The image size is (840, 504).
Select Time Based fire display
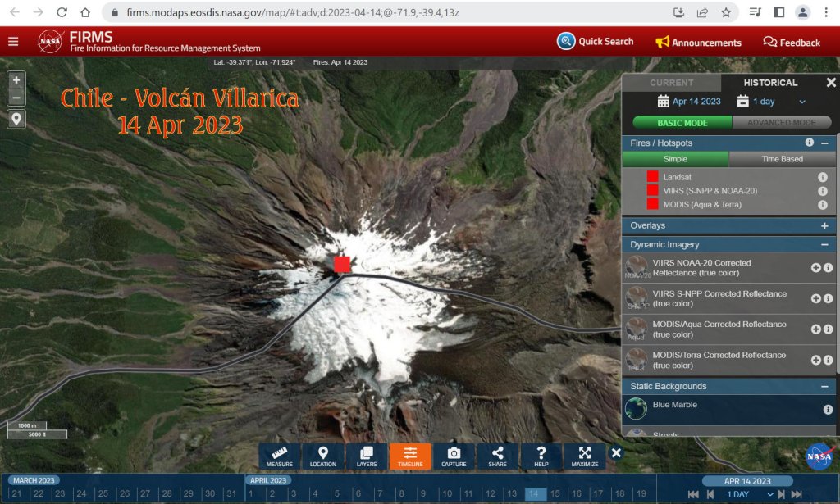[781, 159]
